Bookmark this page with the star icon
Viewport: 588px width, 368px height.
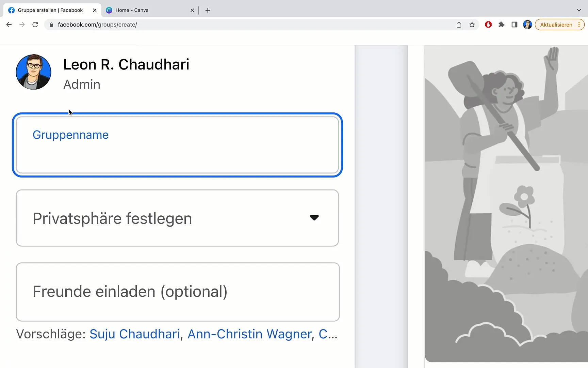[x=472, y=25]
